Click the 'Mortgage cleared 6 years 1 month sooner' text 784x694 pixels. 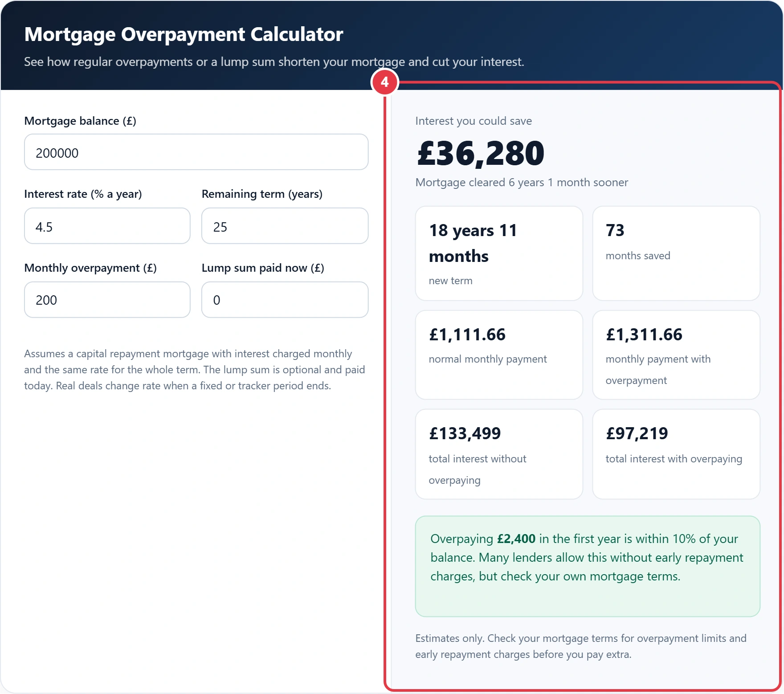click(x=522, y=182)
